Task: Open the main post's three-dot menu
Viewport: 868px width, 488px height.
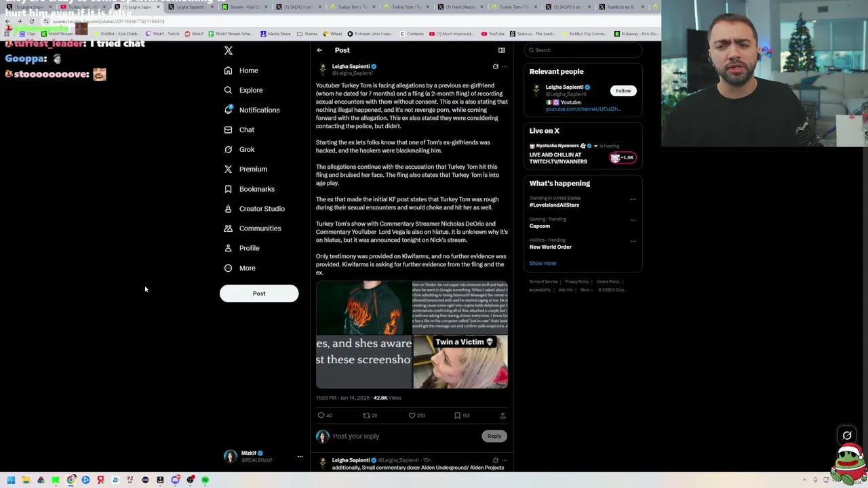Action: [x=505, y=66]
